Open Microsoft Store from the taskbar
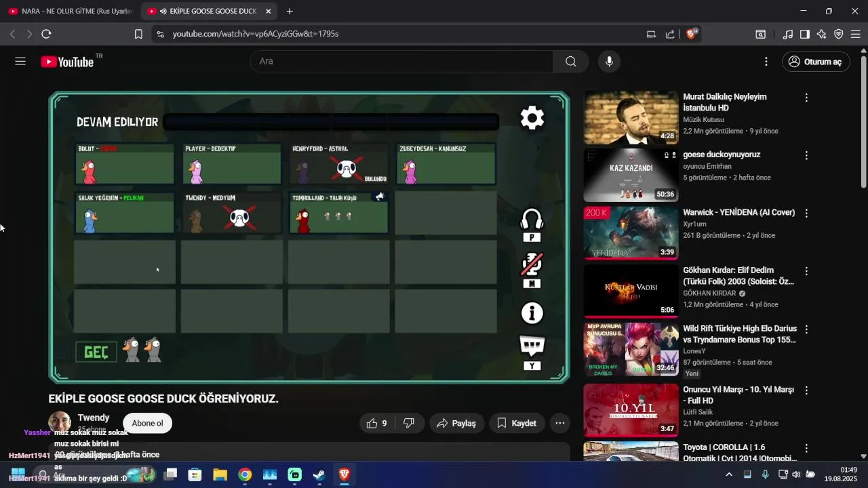The image size is (868, 488). tap(195, 475)
